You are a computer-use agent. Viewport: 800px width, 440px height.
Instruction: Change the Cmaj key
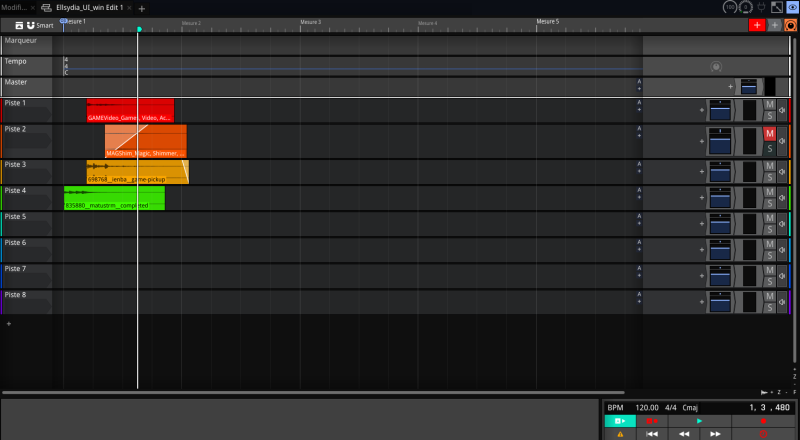pyautogui.click(x=690, y=407)
